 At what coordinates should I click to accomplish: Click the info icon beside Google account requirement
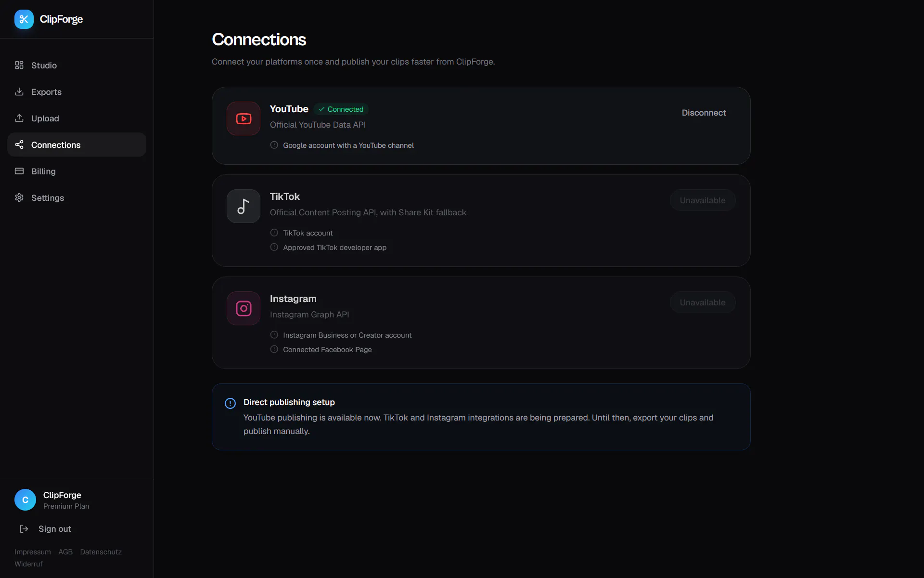coord(274,145)
